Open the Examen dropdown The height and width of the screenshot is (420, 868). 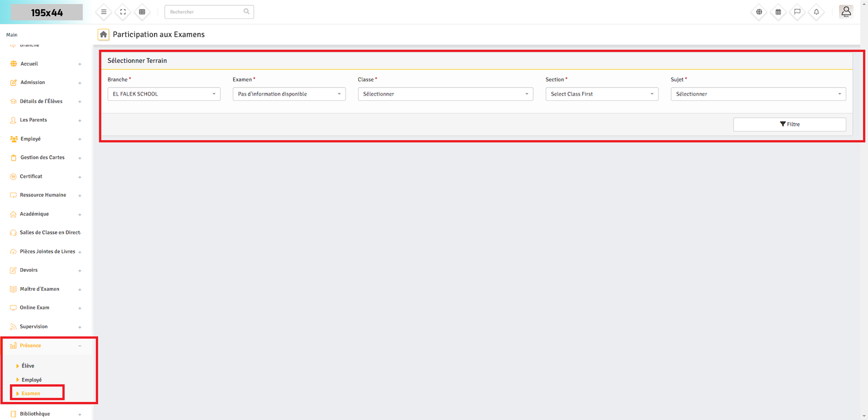coord(289,94)
